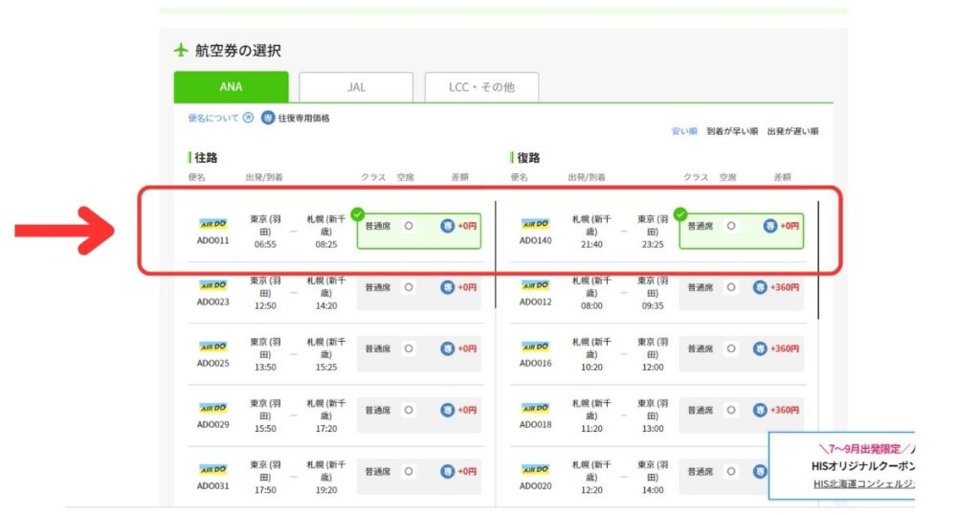Click the 06:55 departure time

click(x=265, y=244)
